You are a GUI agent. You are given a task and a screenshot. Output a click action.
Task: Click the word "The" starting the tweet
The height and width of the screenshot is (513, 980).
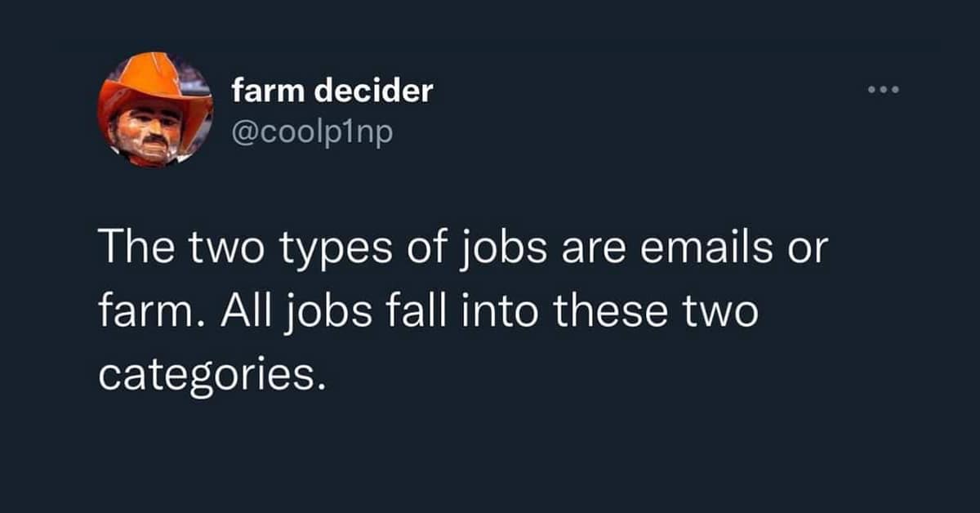pos(132,250)
